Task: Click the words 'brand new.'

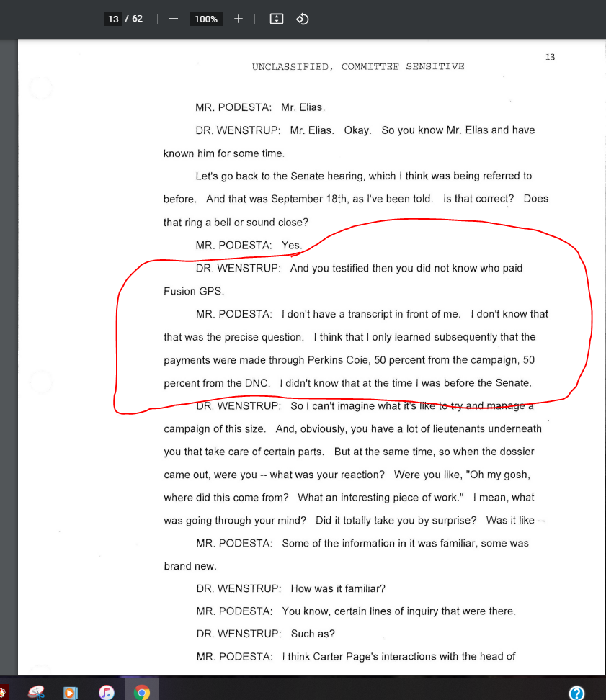Action: (190, 566)
